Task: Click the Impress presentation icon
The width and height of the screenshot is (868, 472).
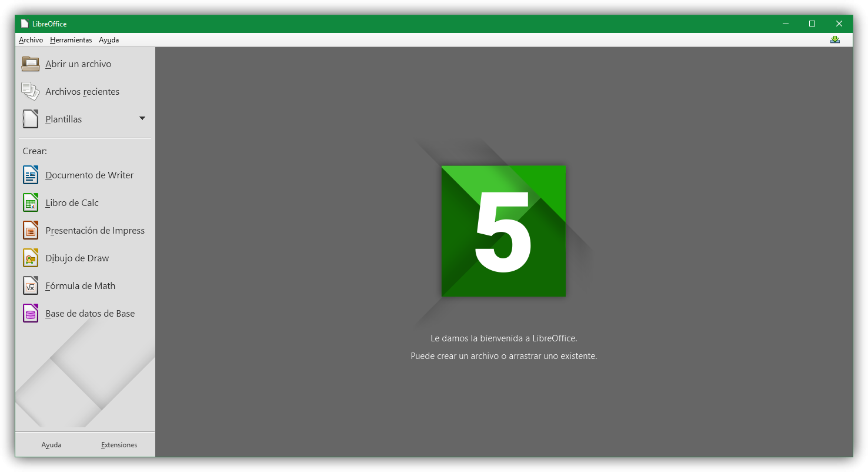Action: 31,230
